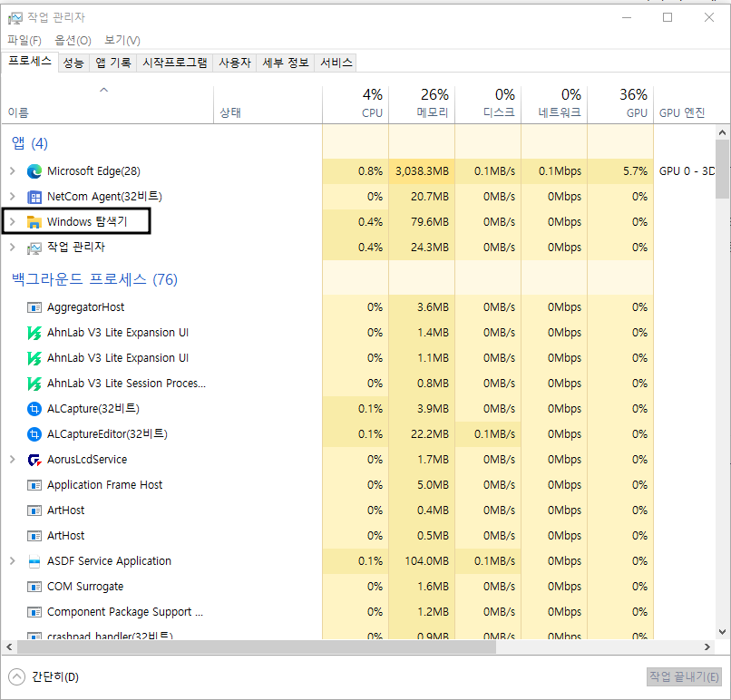The width and height of the screenshot is (731, 700).
Task: Select the second ArtHost row with 0.5MB
Action: pos(327,536)
